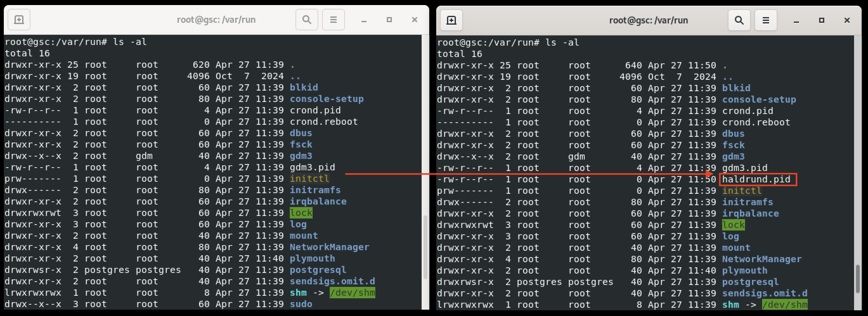This screenshot has height=316, width=868.
Task: Click blkid directory in right terminal
Action: click(736, 88)
